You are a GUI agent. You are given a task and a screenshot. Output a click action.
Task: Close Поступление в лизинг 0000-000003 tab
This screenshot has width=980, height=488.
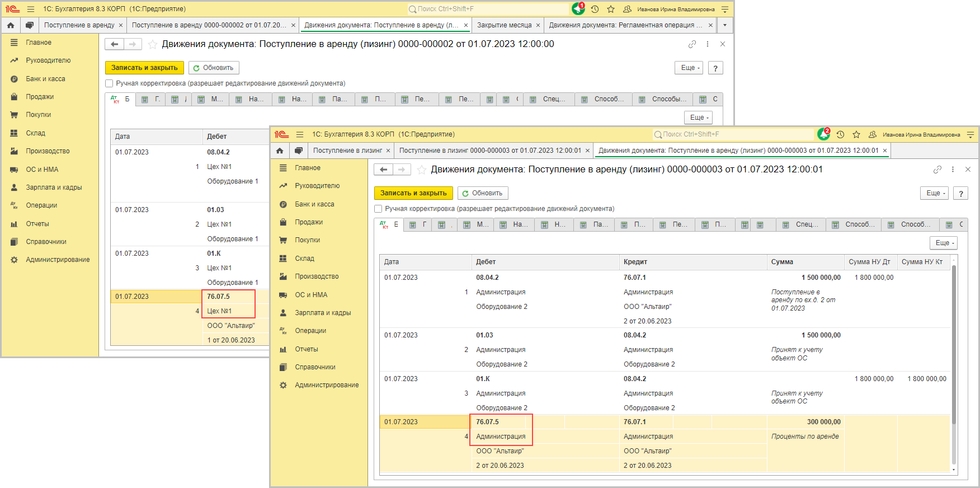click(587, 151)
